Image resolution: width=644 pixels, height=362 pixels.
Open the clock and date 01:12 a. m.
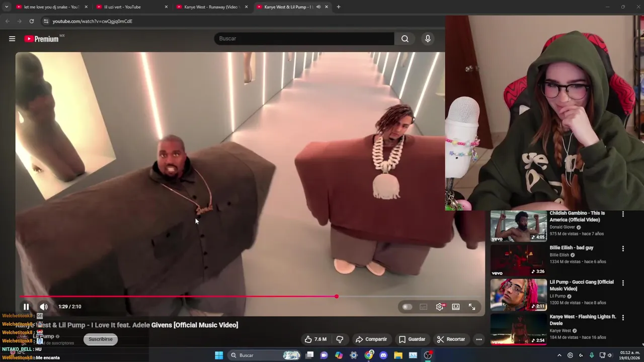(x=630, y=355)
